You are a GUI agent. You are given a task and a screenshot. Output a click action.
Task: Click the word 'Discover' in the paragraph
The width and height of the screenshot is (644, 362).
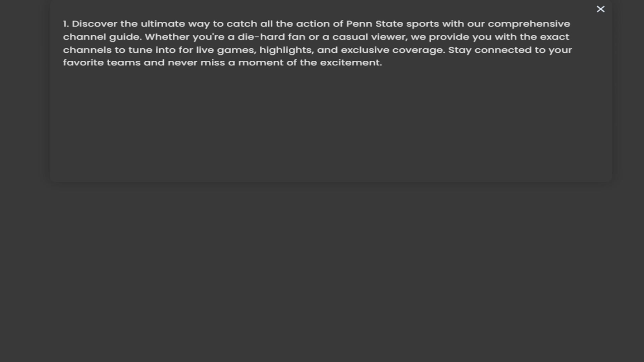coord(95,24)
